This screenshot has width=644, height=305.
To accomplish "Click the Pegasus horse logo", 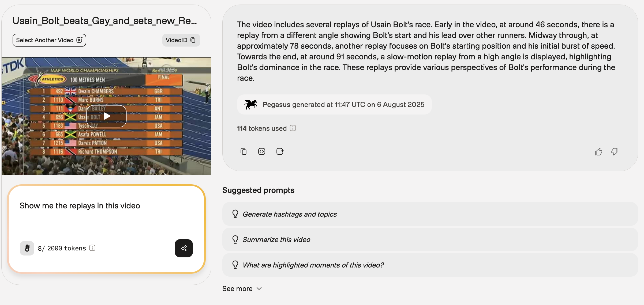I will tap(250, 104).
